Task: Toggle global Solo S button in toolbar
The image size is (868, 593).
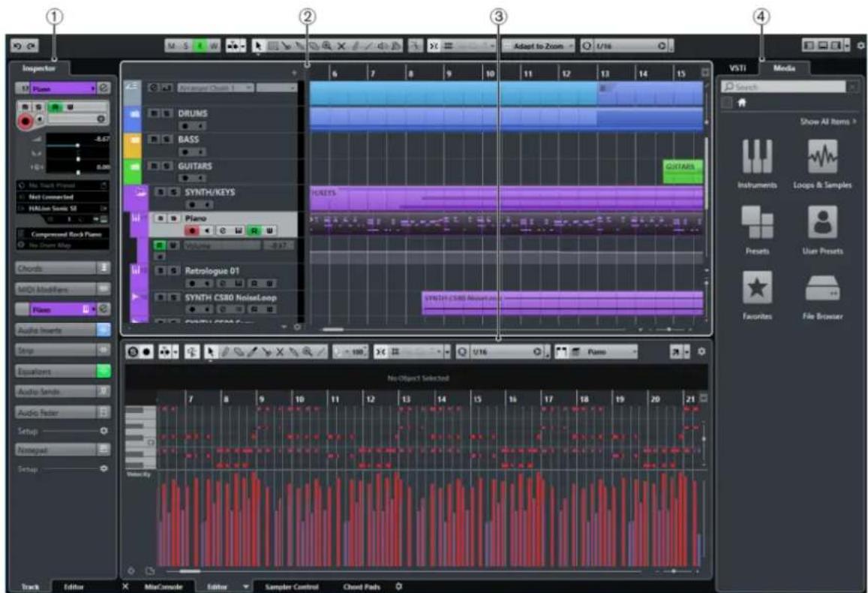Action: point(185,46)
